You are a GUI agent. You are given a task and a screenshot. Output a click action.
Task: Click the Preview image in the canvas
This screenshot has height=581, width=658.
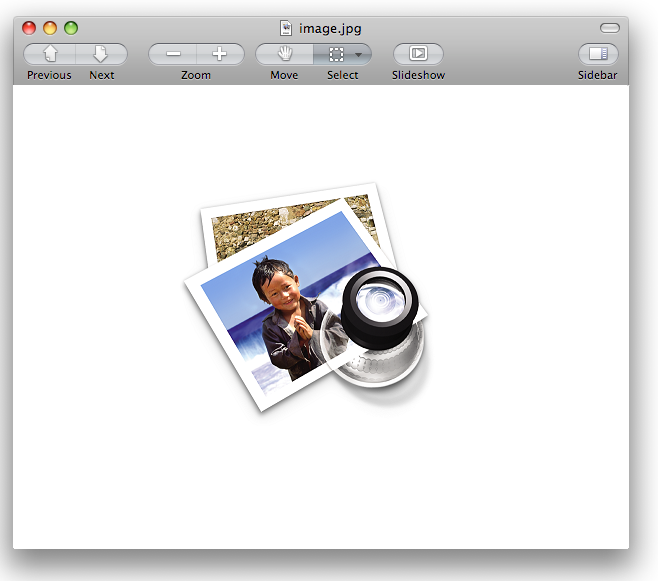click(x=306, y=297)
